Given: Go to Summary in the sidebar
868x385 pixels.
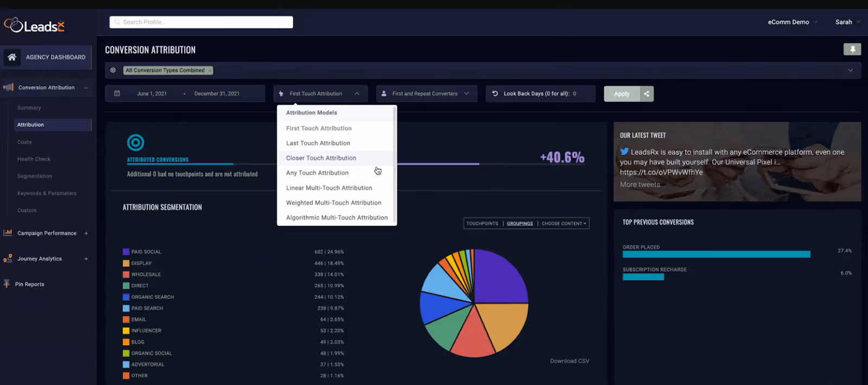Looking at the screenshot, I should click(29, 108).
